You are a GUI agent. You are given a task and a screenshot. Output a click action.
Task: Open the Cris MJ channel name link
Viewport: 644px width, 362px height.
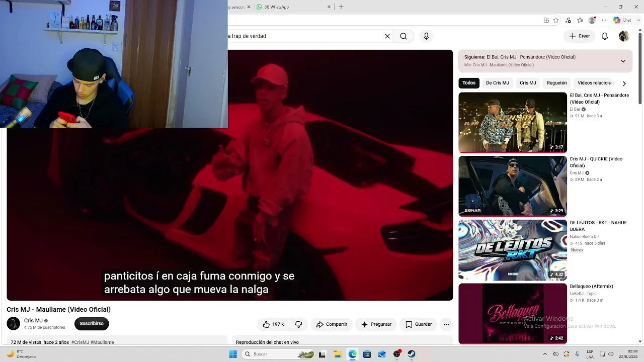click(x=33, y=321)
